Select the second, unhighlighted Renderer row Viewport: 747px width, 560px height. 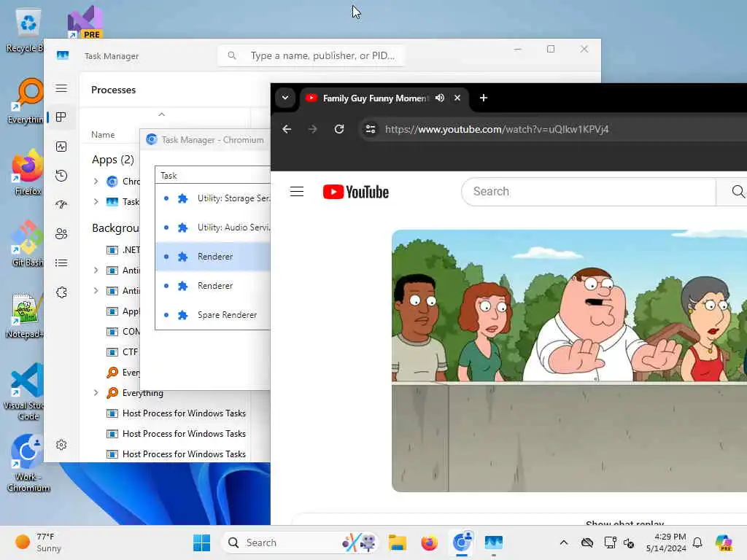pos(213,286)
